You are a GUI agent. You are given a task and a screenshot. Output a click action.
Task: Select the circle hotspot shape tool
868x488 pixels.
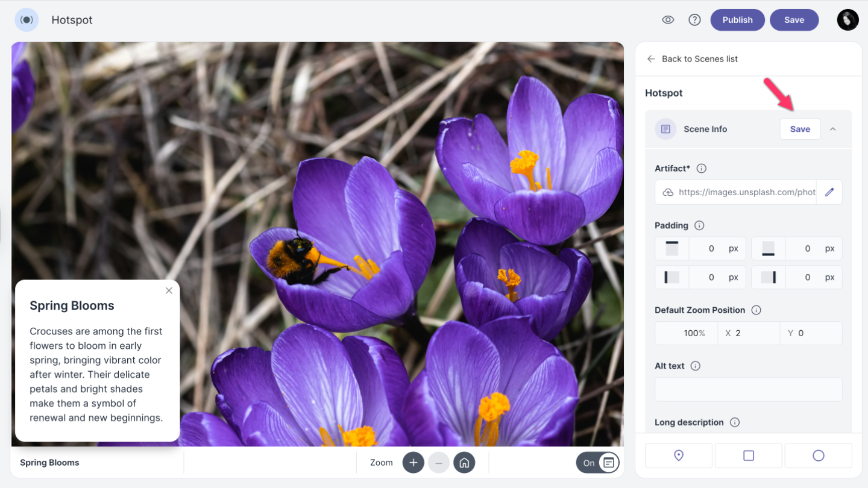pos(818,455)
